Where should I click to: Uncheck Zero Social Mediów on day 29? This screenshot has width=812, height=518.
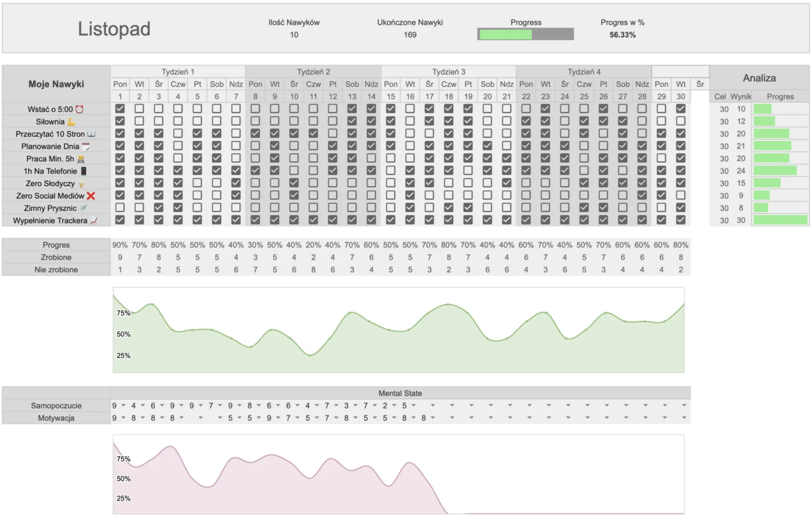point(661,195)
